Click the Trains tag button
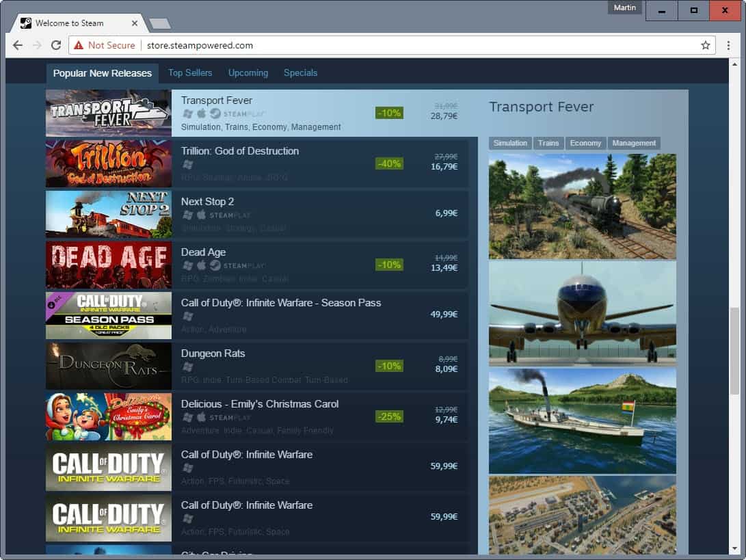 548,143
